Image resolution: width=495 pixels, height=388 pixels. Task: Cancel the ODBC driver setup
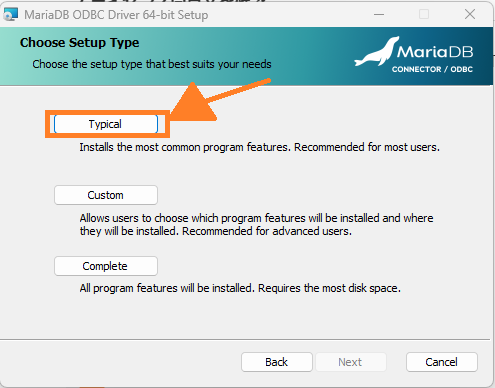[442, 362]
